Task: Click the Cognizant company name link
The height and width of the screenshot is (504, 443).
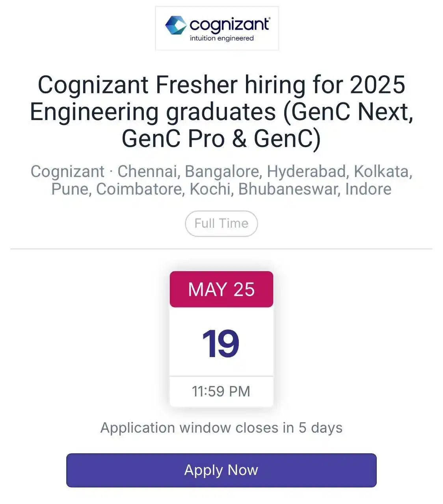Action: click(x=67, y=172)
